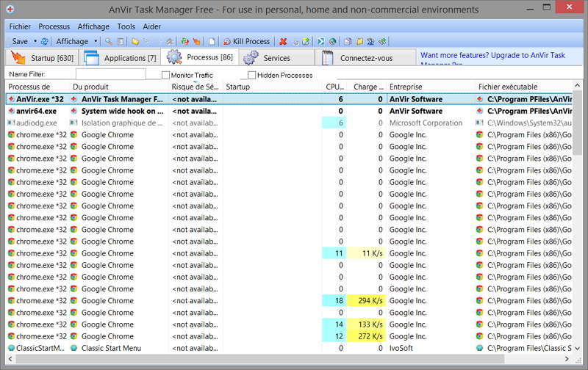Click the vertical scrollbar up arrow
This screenshot has height=370, width=588.
[x=578, y=86]
